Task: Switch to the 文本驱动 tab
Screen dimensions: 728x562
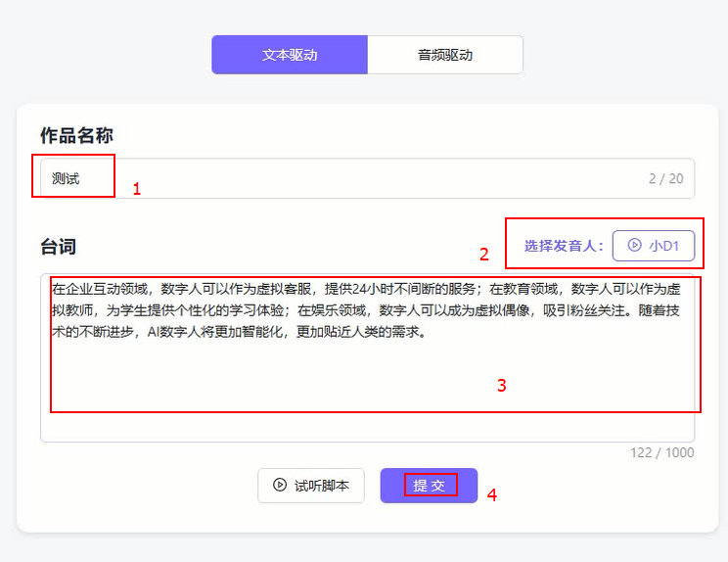Action: point(290,55)
